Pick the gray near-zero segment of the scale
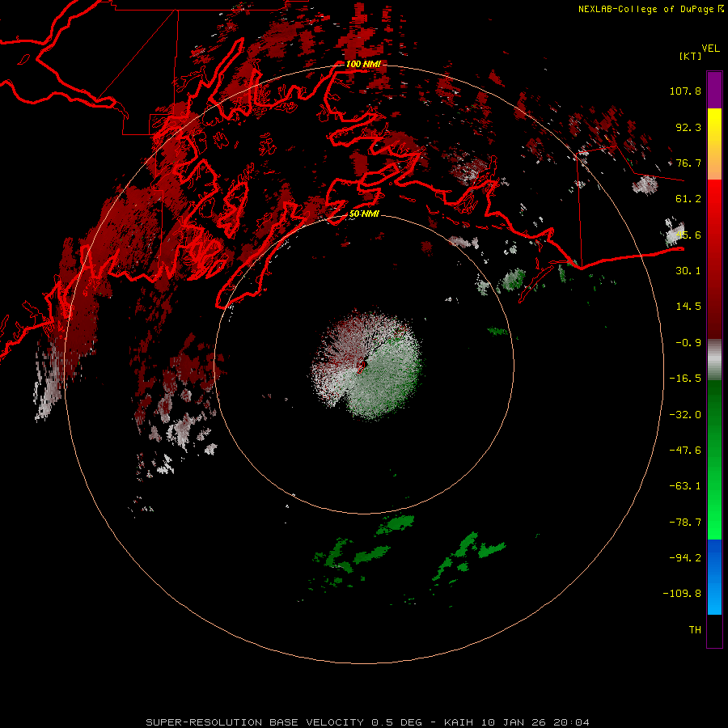Viewport: 728px width, 728px height. click(714, 360)
